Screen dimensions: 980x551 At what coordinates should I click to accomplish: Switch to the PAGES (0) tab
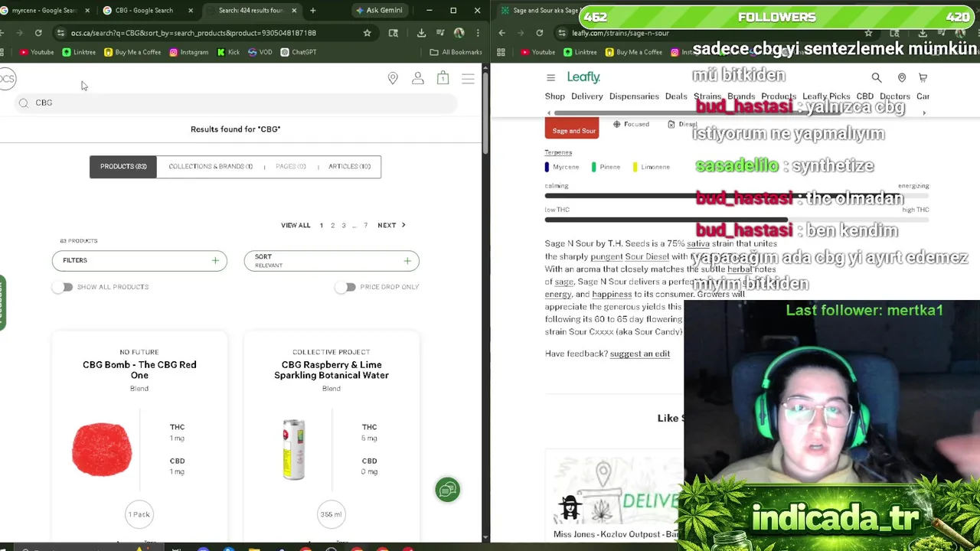291,166
